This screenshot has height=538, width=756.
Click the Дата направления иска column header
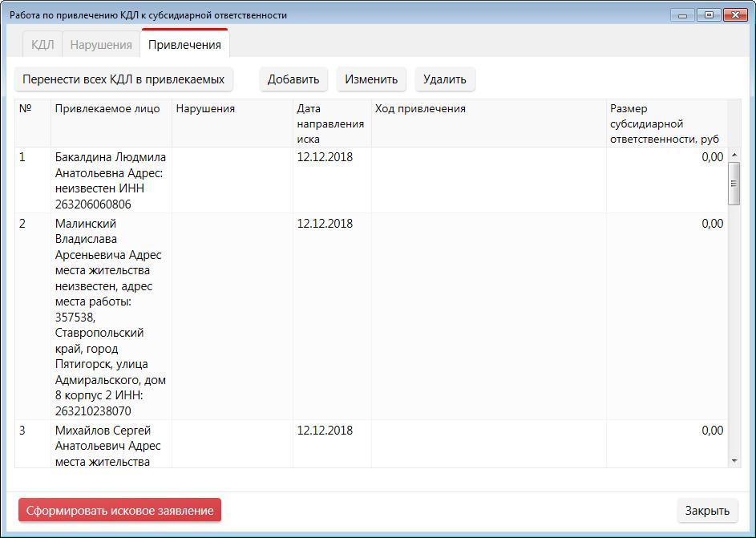pos(330,123)
